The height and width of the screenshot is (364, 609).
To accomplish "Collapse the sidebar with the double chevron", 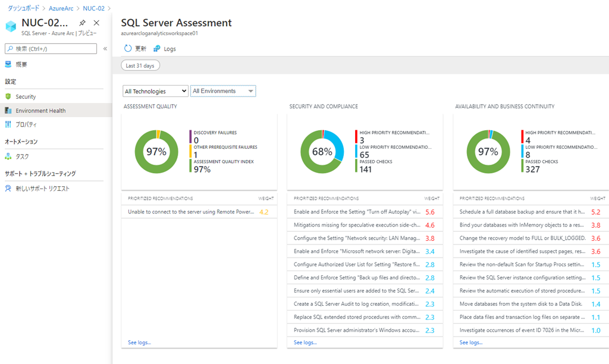I will (105, 49).
